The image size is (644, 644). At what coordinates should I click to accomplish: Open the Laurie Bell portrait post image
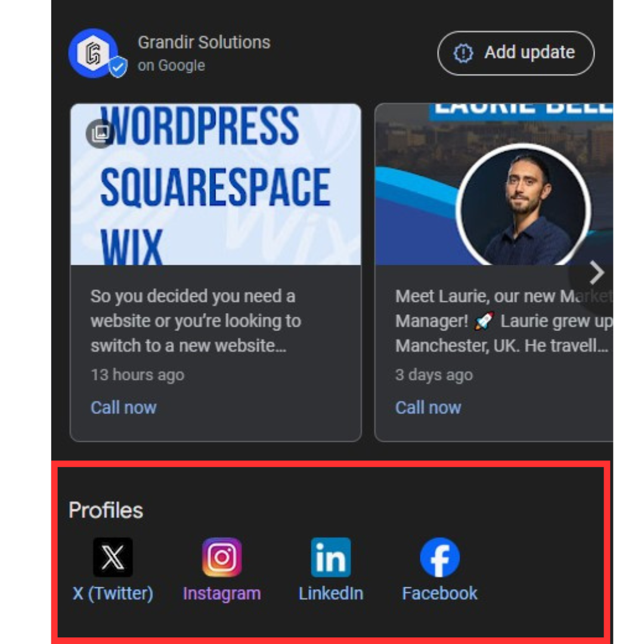(494, 184)
